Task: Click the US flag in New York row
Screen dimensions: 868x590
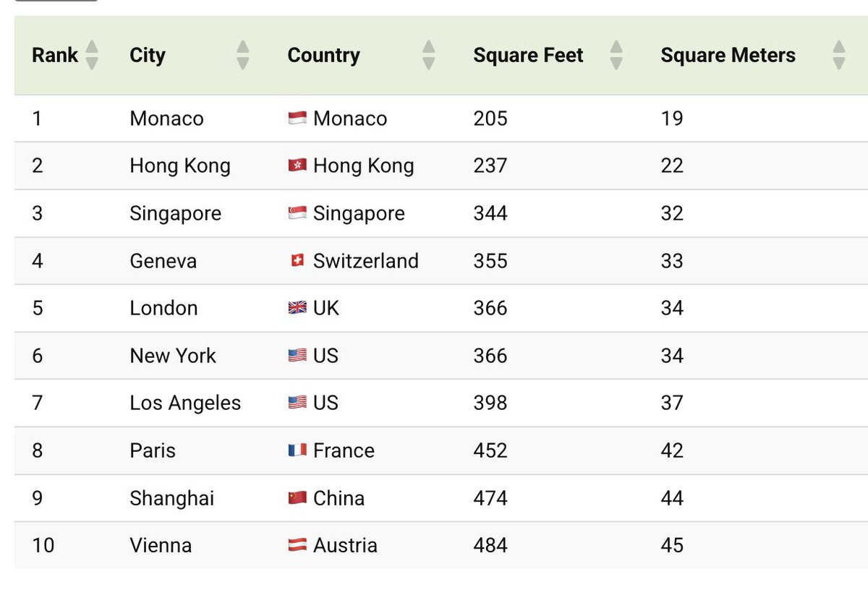Action: [297, 356]
